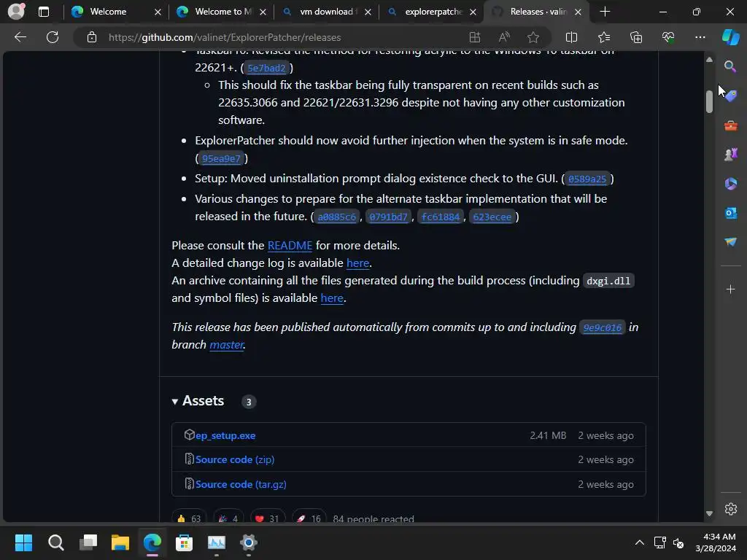Click the scrollbar up arrow
Screen dimensions: 747x560
click(x=709, y=60)
